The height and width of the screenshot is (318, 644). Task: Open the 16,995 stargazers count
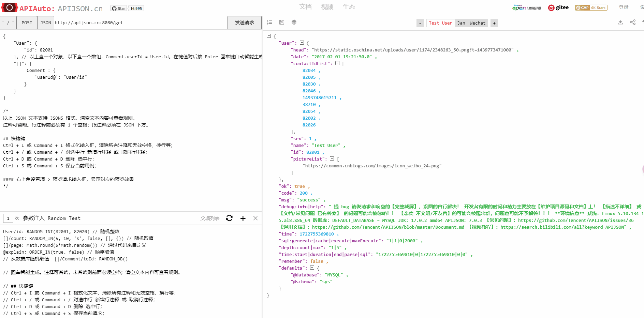click(x=136, y=9)
